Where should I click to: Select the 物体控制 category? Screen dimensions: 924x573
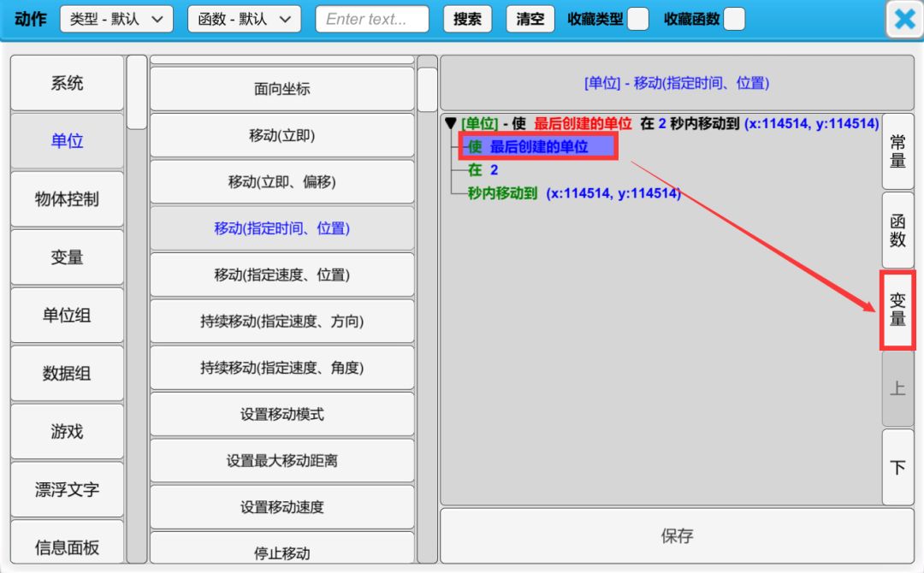pos(67,199)
